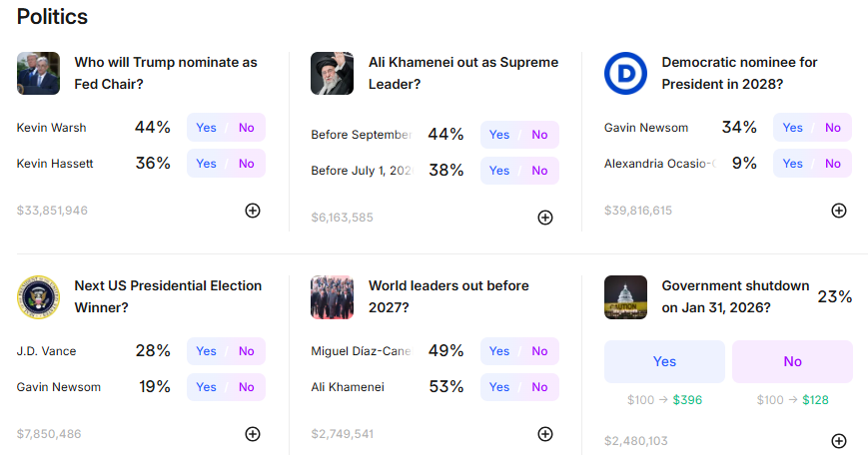
Task: Select Yes for Miguel Díaz-Canel
Action: 499,351
